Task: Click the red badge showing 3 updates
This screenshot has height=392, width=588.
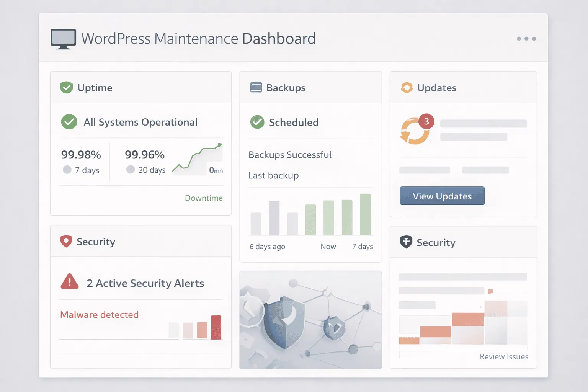Action: [x=426, y=121]
